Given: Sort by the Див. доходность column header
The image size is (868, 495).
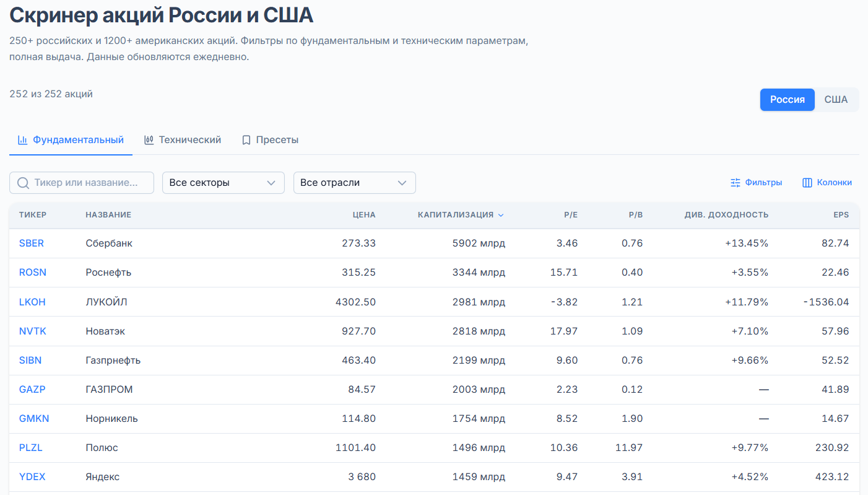Looking at the screenshot, I should tap(726, 215).
